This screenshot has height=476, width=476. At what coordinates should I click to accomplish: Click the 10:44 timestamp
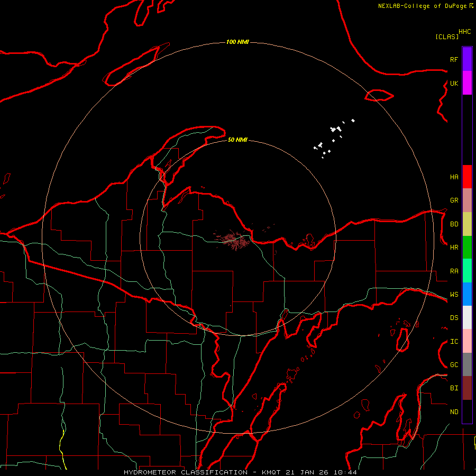(x=345, y=472)
